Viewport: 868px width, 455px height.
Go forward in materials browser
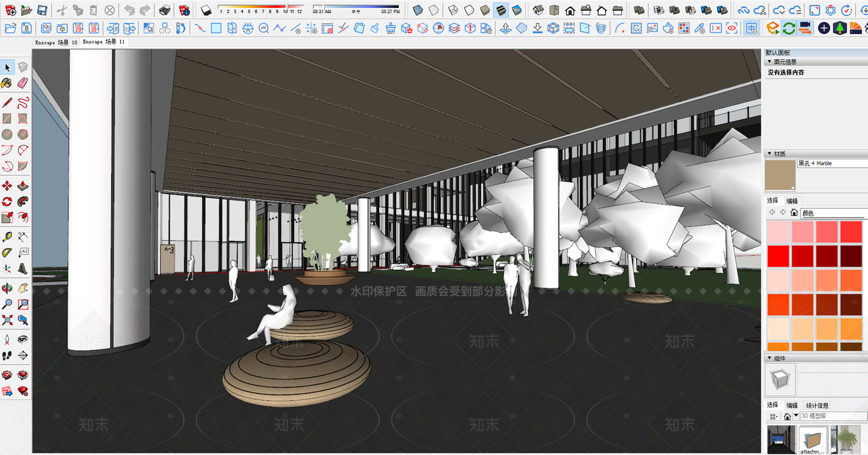783,212
